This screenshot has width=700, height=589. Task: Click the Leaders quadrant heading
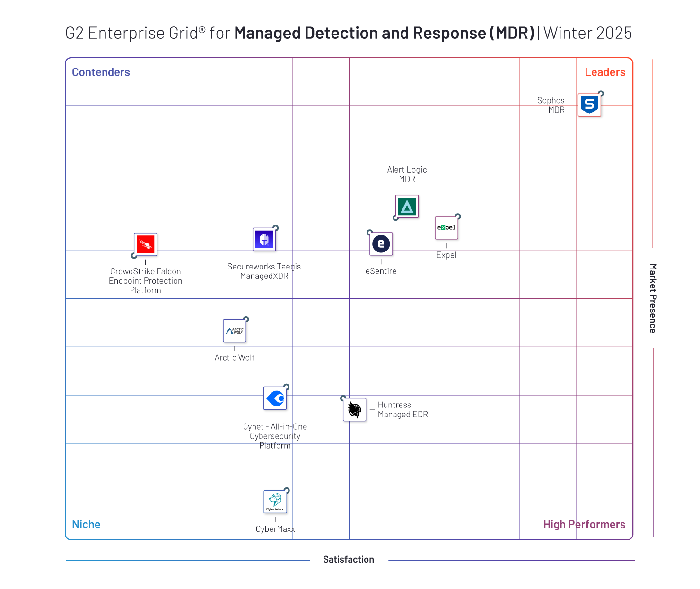pos(605,72)
